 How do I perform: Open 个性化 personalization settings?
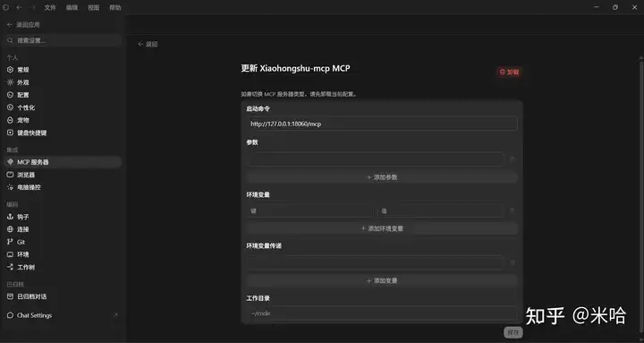(63, 107)
